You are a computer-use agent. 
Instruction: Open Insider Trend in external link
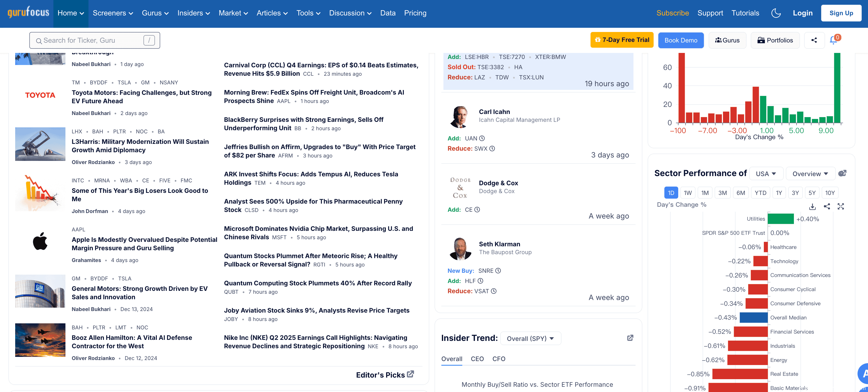click(x=630, y=338)
